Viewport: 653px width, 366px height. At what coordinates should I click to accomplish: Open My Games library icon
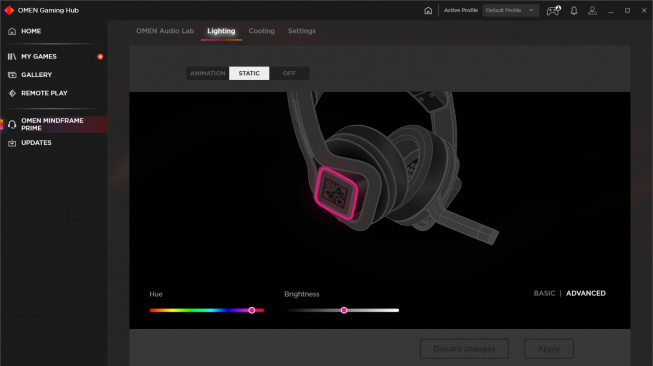pyautogui.click(x=12, y=57)
